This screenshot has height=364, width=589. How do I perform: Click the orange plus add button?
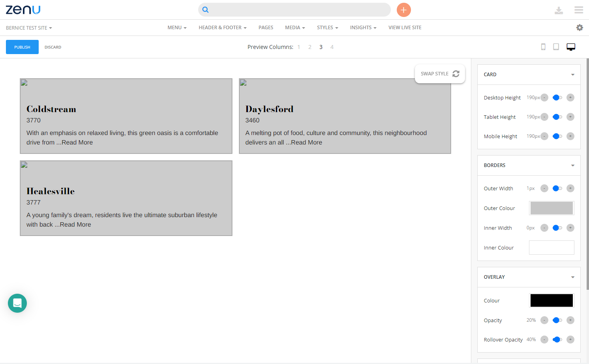point(403,10)
